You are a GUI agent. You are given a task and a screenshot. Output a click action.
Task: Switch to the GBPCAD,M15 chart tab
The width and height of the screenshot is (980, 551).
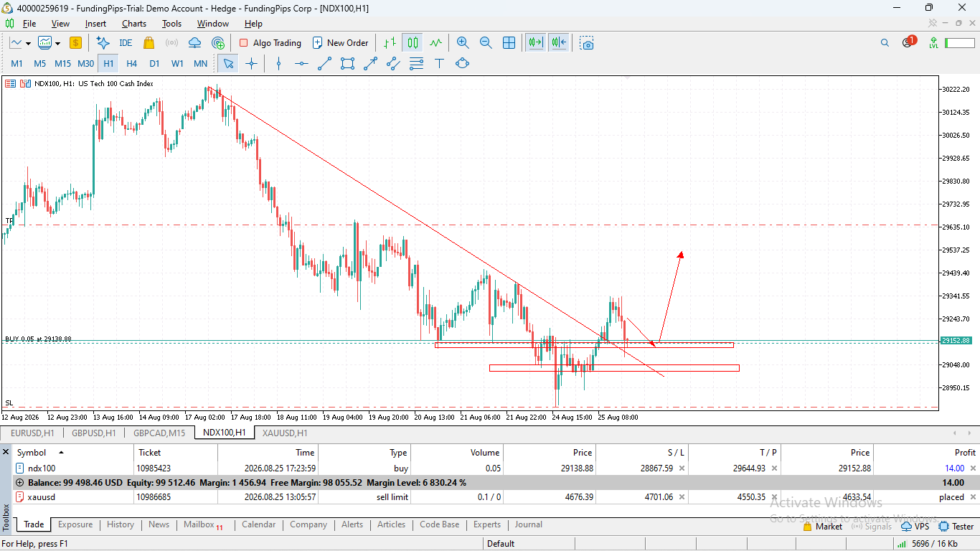click(159, 433)
